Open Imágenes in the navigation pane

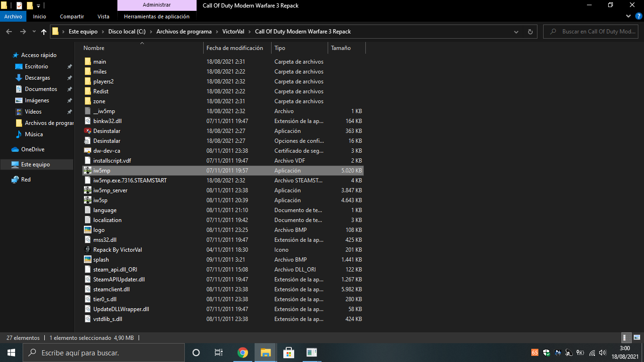click(x=37, y=100)
